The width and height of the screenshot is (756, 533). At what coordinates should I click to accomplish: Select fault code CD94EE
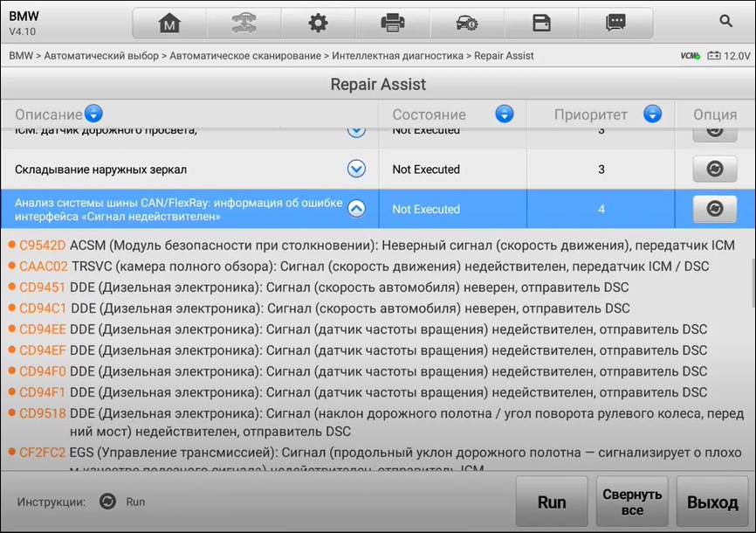43,329
